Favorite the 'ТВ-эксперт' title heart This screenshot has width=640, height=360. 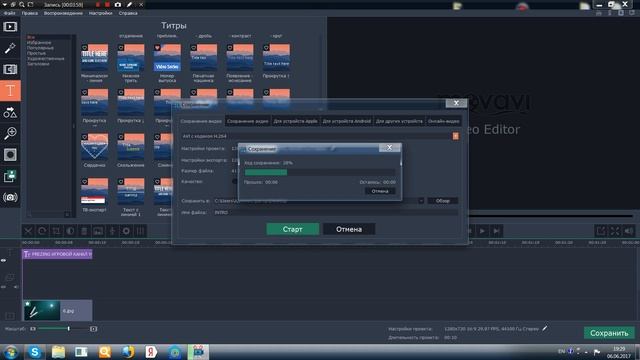tap(84, 182)
